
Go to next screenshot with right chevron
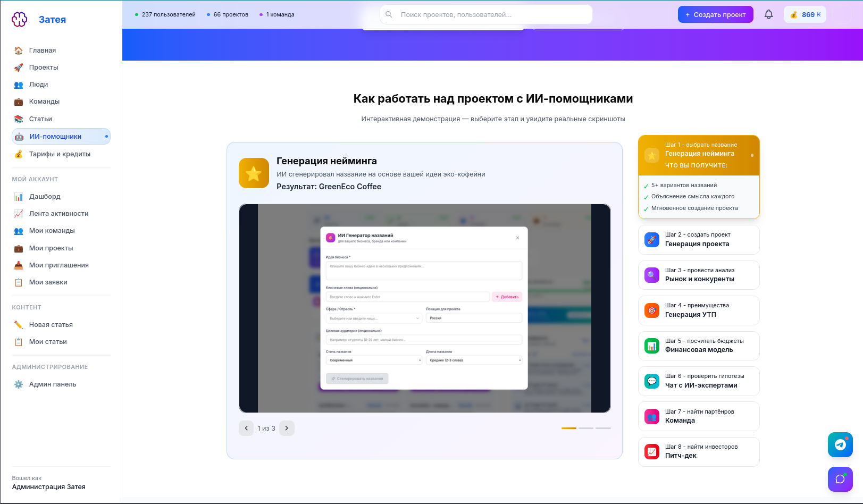[287, 428]
